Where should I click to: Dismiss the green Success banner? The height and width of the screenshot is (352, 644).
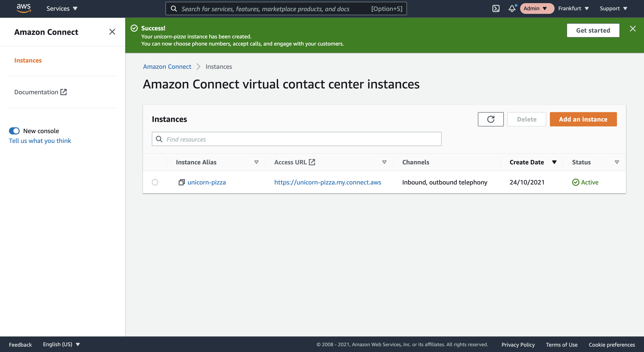633,29
